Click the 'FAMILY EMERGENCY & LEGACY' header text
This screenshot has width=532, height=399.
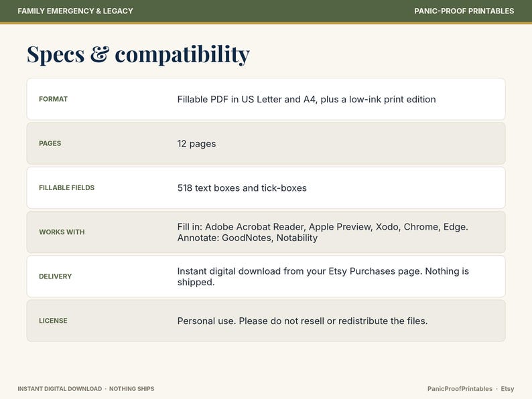click(75, 11)
